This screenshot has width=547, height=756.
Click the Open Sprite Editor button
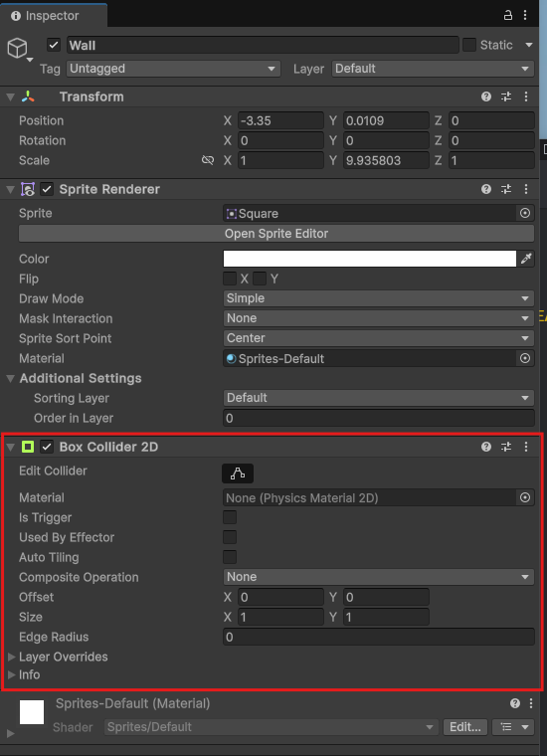276,234
